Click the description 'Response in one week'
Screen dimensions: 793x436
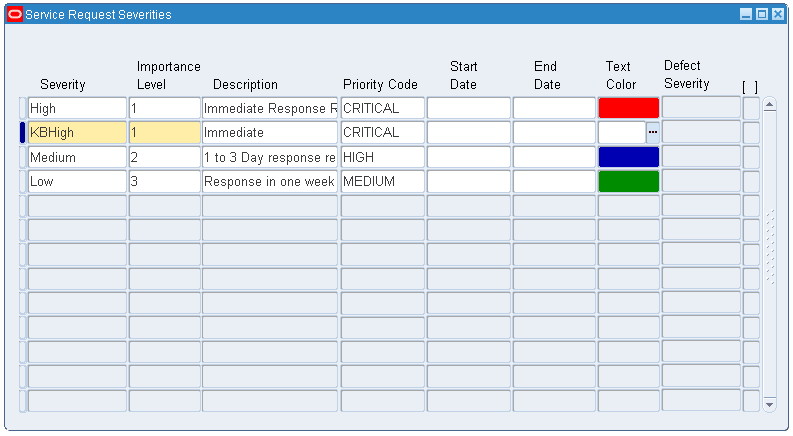coord(270,181)
